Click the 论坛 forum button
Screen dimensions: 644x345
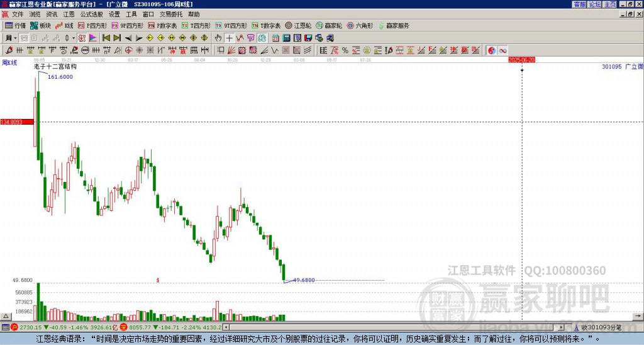point(595,4)
